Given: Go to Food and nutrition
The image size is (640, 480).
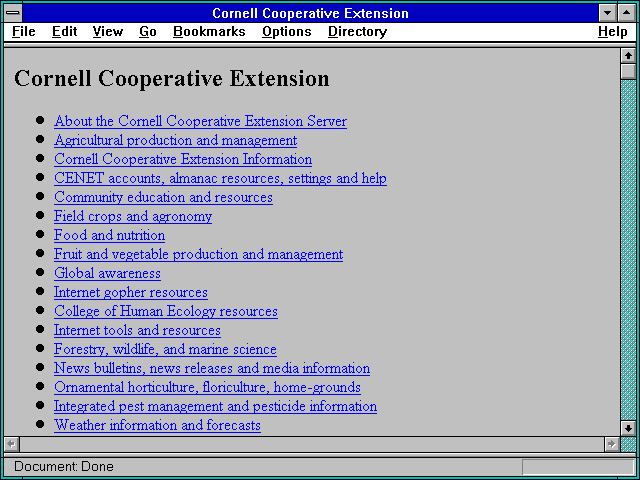Looking at the screenshot, I should tap(109, 235).
